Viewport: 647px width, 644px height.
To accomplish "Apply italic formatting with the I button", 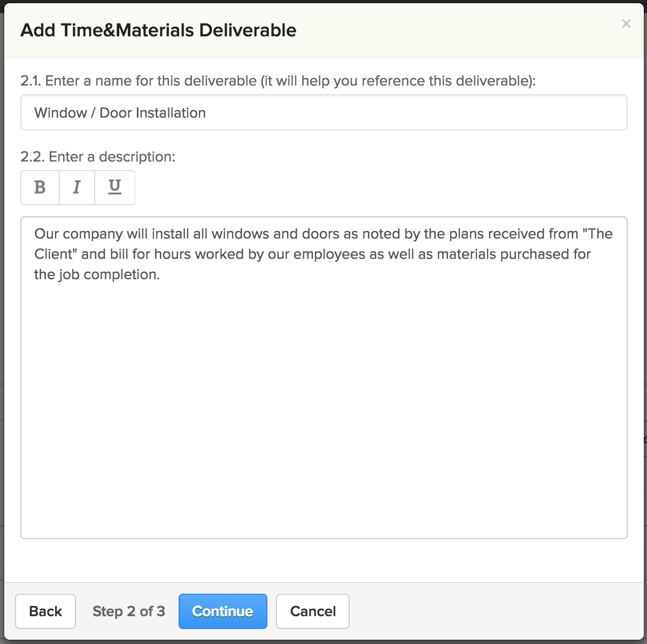I will [x=77, y=188].
